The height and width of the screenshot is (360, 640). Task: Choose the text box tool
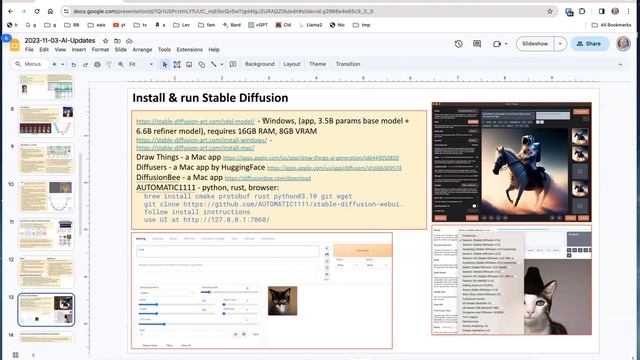(x=177, y=64)
